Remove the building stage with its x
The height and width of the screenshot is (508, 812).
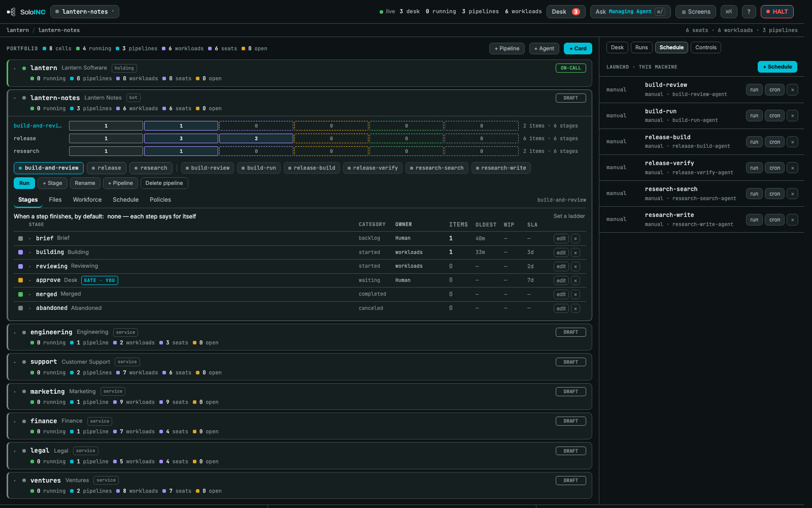pyautogui.click(x=576, y=252)
